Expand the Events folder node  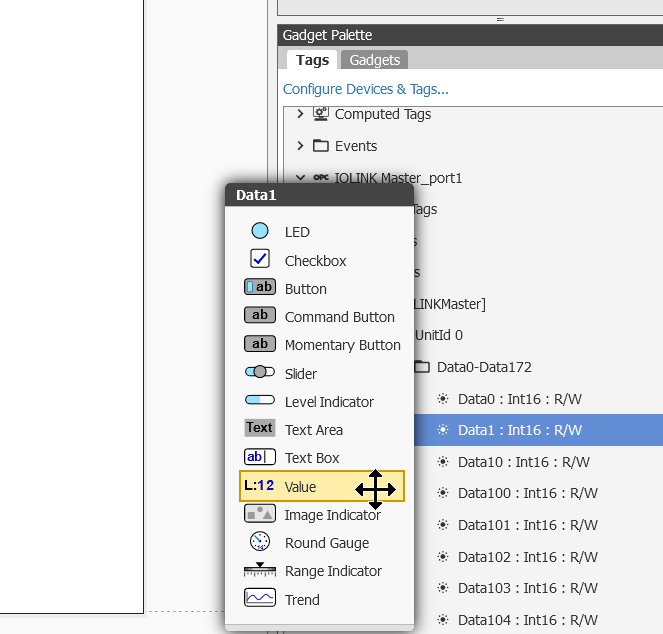click(x=300, y=146)
